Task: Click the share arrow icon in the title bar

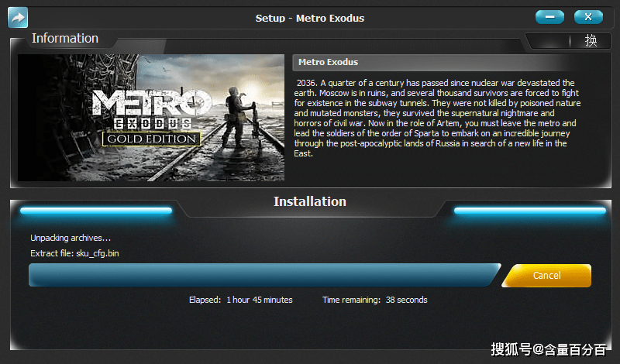Action: (x=18, y=18)
